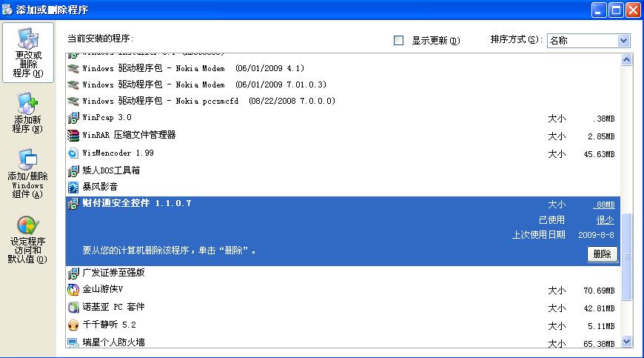
Task: Close the 添加或删除程序 window
Action: tap(633, 10)
